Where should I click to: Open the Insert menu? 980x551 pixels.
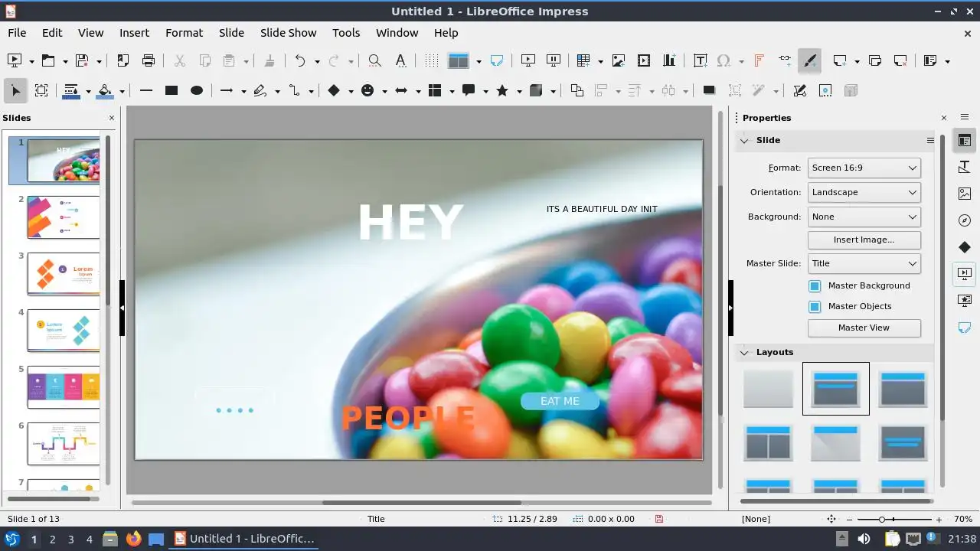coord(134,33)
